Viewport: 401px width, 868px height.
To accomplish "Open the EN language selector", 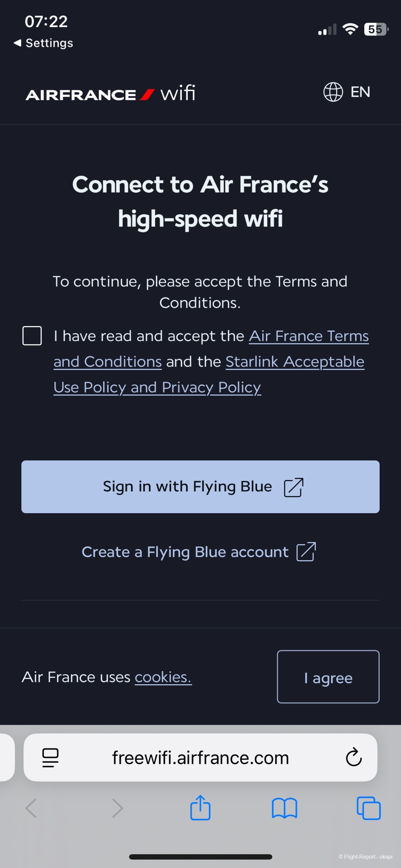I will pos(360,92).
